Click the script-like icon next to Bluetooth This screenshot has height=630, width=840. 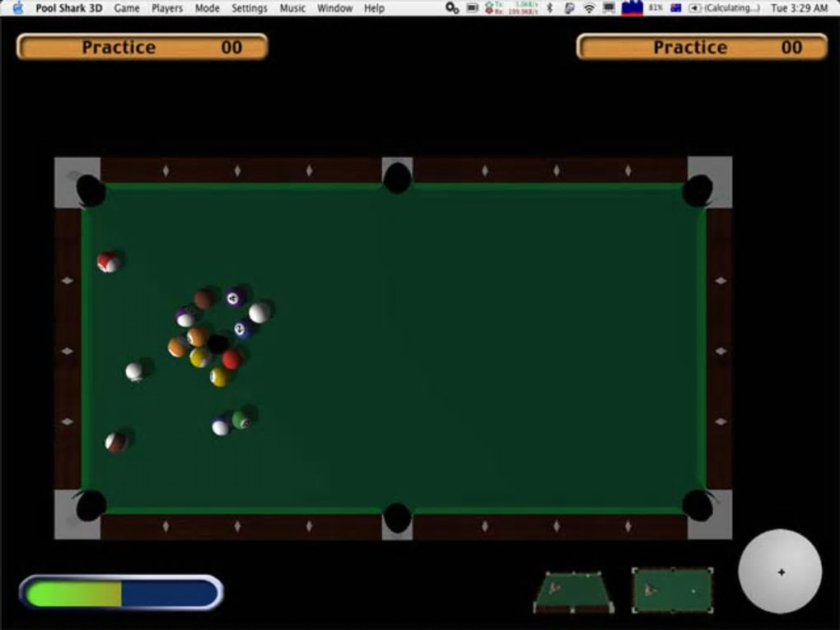pyautogui.click(x=569, y=8)
